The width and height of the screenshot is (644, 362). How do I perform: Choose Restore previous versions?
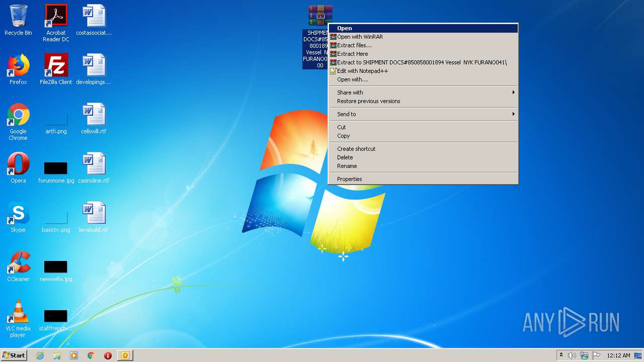click(x=423, y=101)
